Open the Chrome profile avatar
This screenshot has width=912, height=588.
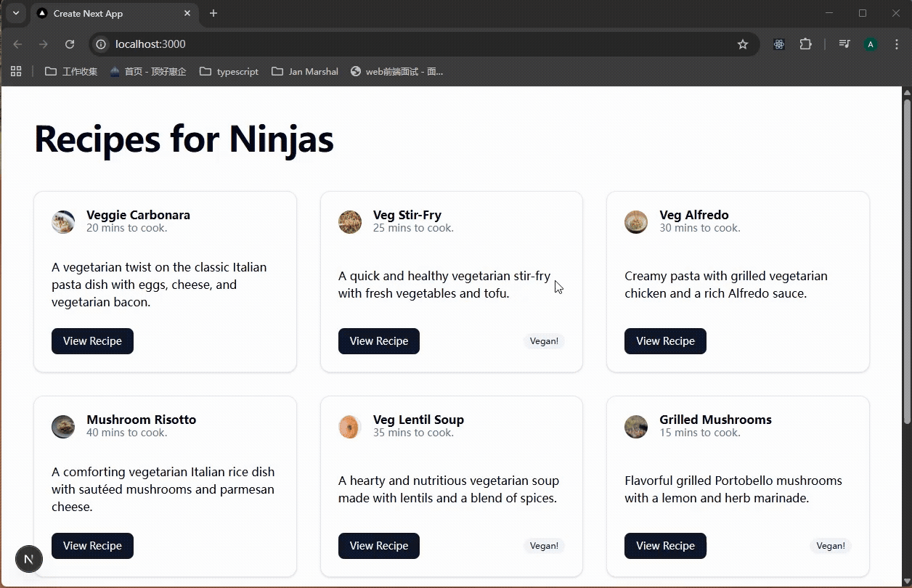click(871, 44)
